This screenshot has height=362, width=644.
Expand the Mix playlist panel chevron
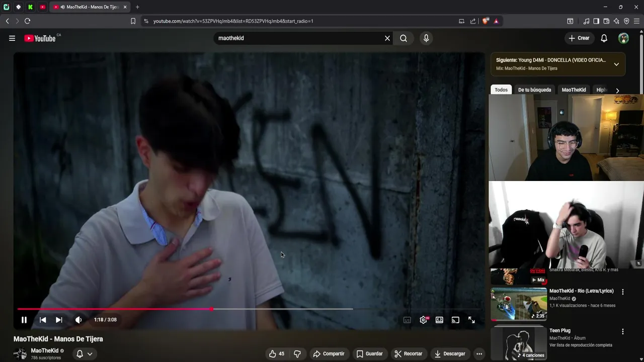click(616, 64)
